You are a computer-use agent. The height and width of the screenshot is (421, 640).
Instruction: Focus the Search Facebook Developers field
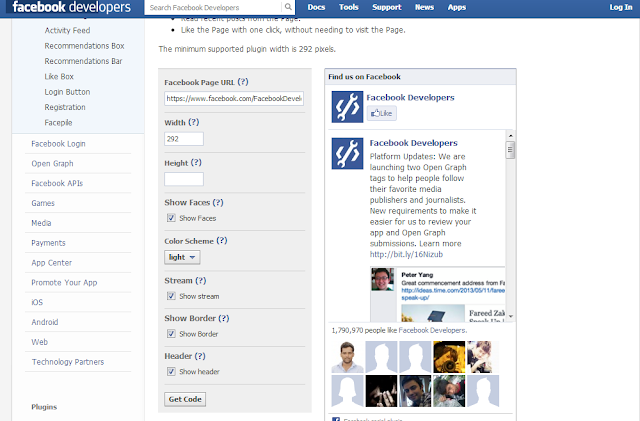(x=213, y=7)
